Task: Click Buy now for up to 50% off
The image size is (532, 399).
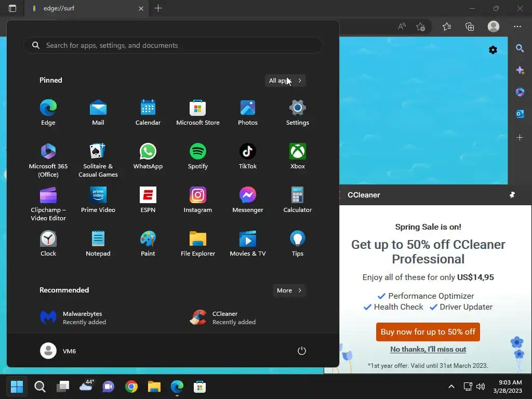Action: [428, 332]
